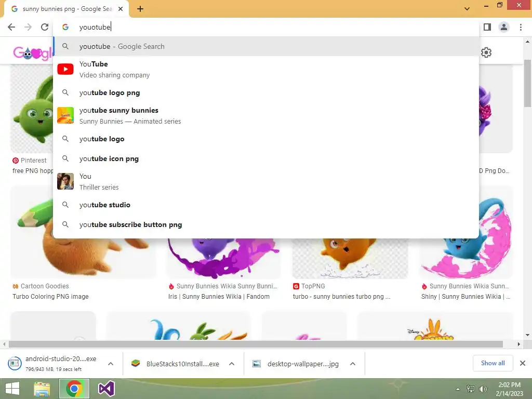
Task: Open the green bunny Pinterest image
Action: pos(32,109)
